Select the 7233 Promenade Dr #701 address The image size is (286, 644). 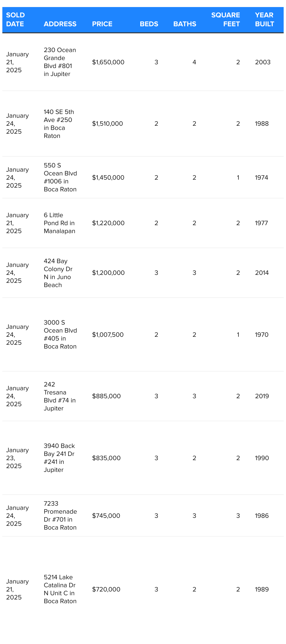tap(60, 515)
